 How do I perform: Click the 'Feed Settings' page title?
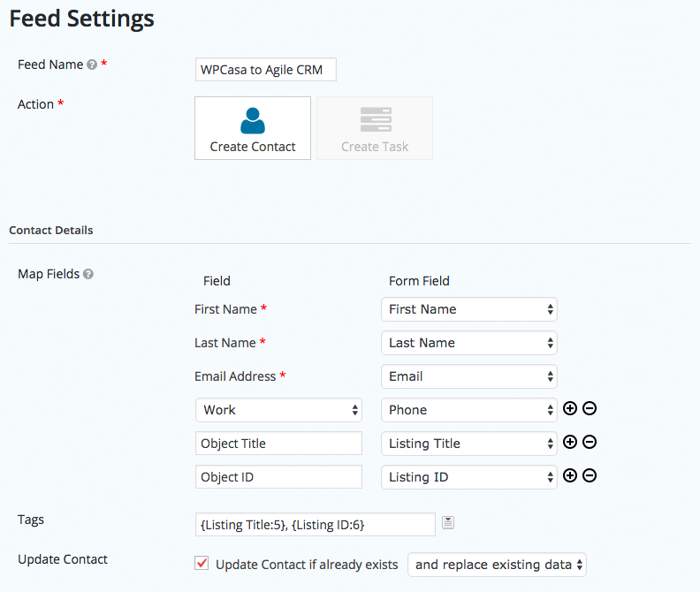coord(81,19)
